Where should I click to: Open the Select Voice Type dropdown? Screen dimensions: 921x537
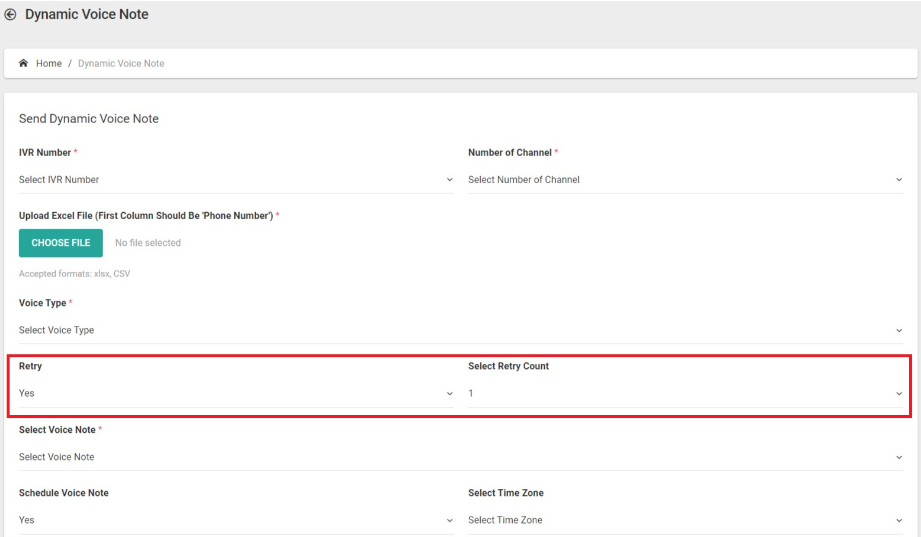[x=460, y=330]
